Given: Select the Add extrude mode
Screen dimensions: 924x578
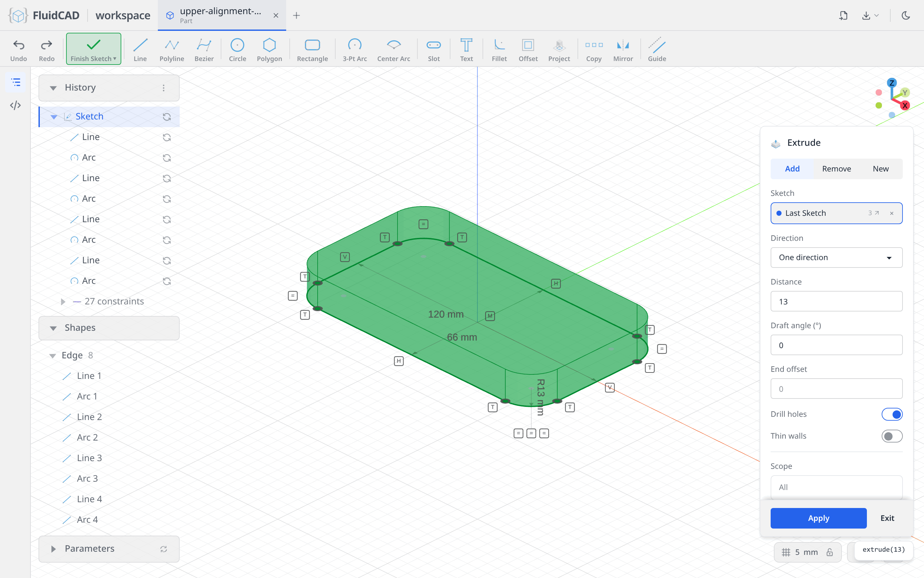Looking at the screenshot, I should tap(792, 169).
